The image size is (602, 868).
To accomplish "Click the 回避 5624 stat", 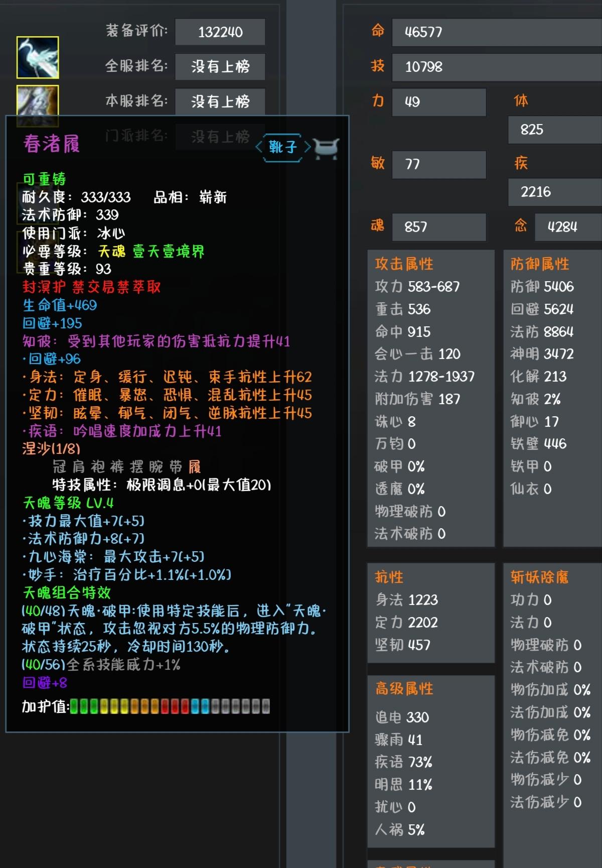I will click(542, 309).
